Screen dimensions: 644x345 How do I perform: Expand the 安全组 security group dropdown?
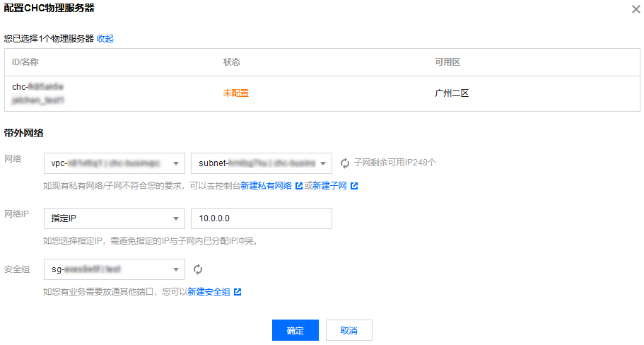(x=114, y=269)
